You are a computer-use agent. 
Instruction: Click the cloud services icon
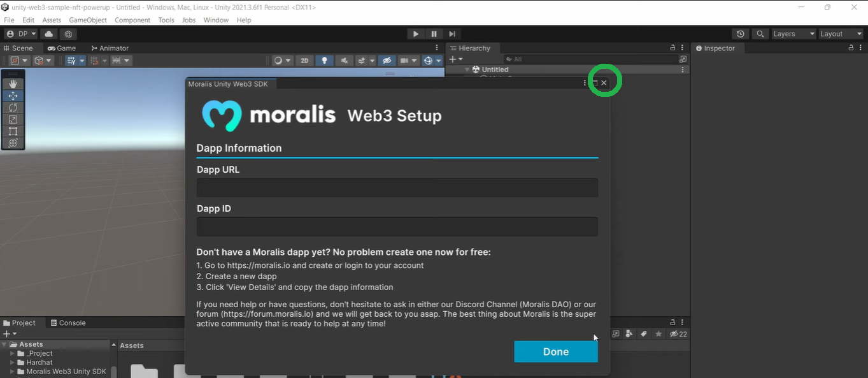tap(49, 34)
